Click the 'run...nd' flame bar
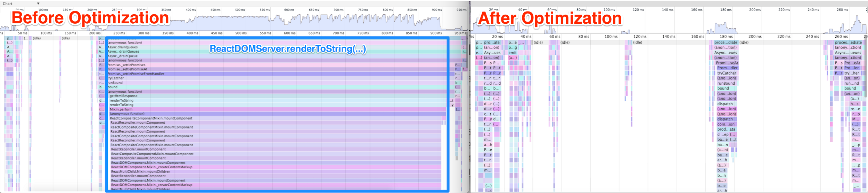 852,83
